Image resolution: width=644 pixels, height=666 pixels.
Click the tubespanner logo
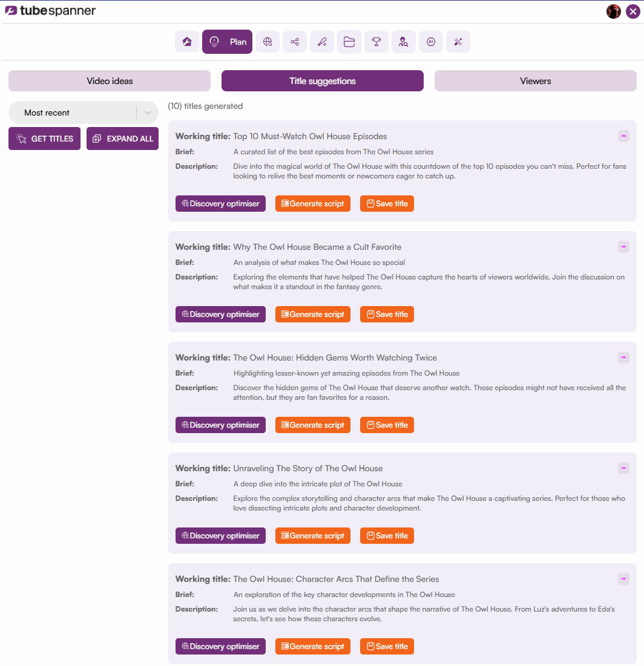[x=50, y=11]
